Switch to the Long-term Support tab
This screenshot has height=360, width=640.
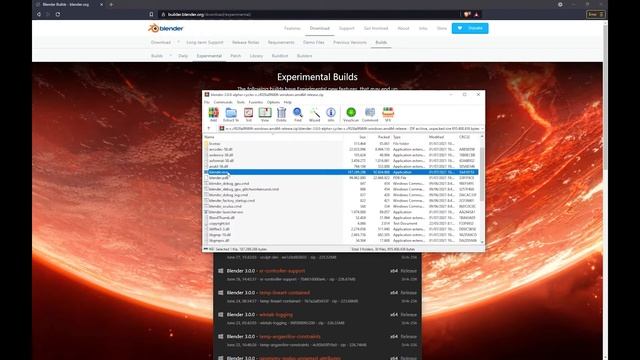[205, 42]
